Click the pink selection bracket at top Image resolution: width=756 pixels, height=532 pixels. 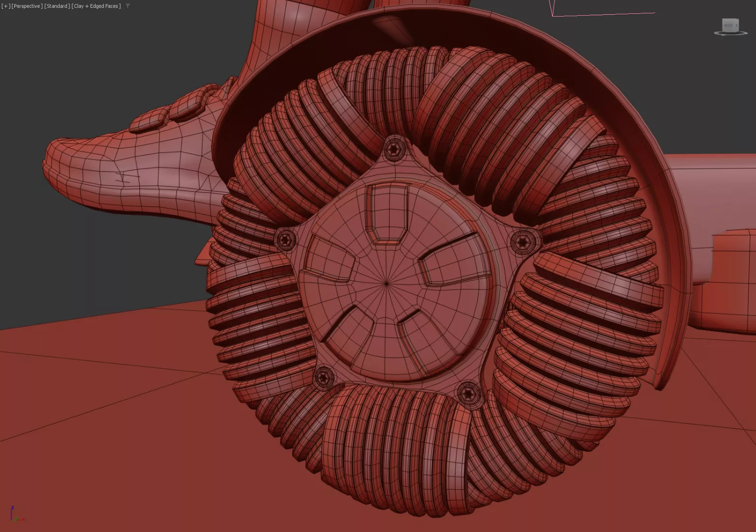601,14
